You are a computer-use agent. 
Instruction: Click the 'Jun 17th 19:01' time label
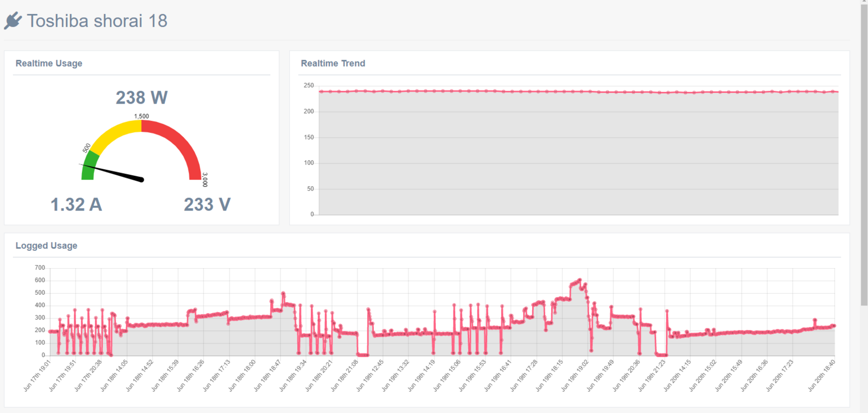[x=37, y=375]
